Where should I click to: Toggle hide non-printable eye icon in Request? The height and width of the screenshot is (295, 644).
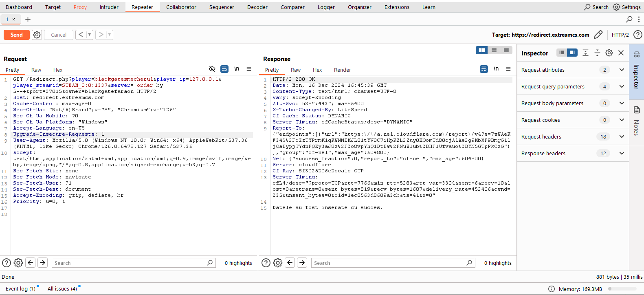pyautogui.click(x=212, y=69)
